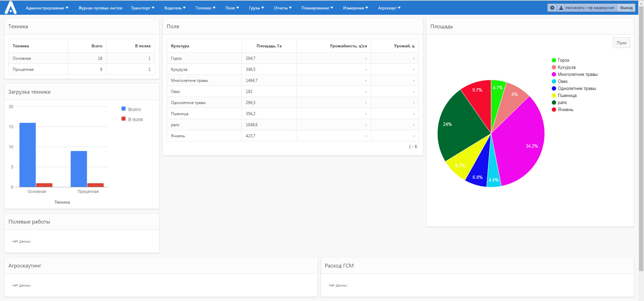
Task: Click the Всего blue legend marker
Action: point(123,109)
